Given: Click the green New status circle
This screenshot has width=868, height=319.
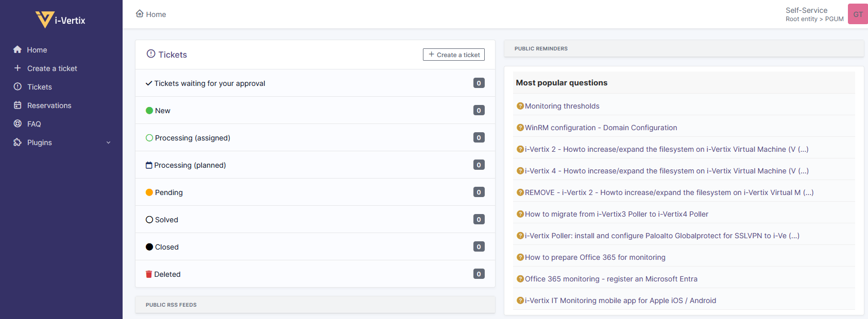Looking at the screenshot, I should (149, 111).
